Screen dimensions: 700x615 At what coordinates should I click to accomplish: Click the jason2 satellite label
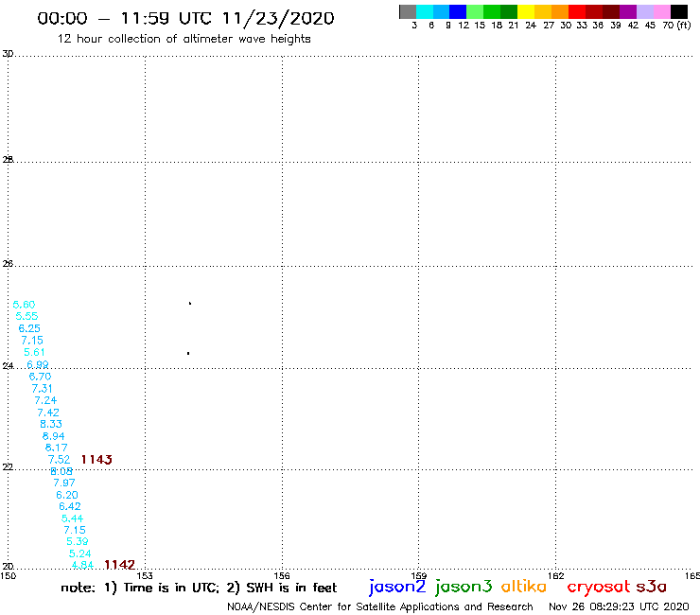[x=397, y=587]
